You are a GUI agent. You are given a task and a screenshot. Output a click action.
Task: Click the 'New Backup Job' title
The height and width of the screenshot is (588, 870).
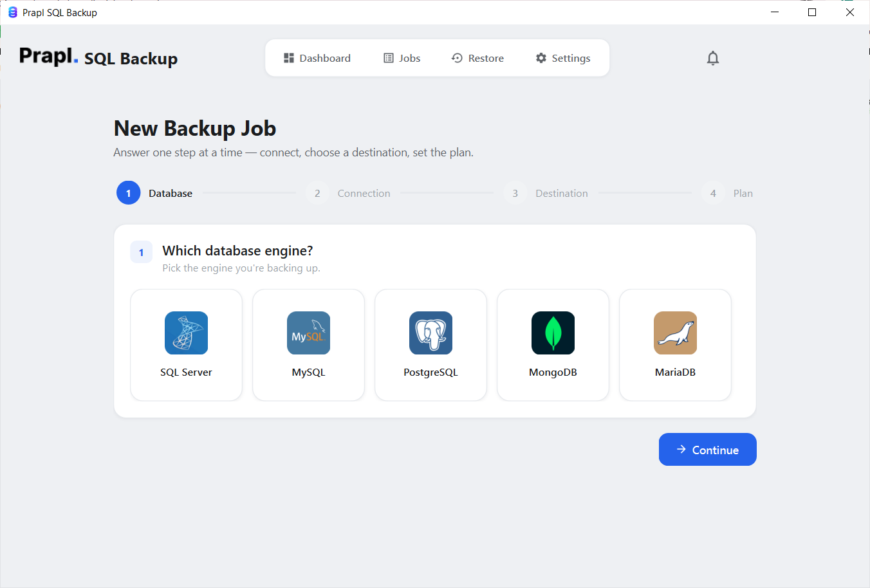[195, 129]
